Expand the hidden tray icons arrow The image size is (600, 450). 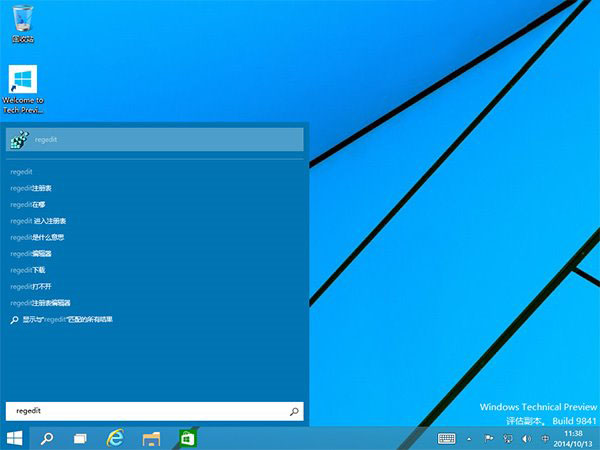470,438
